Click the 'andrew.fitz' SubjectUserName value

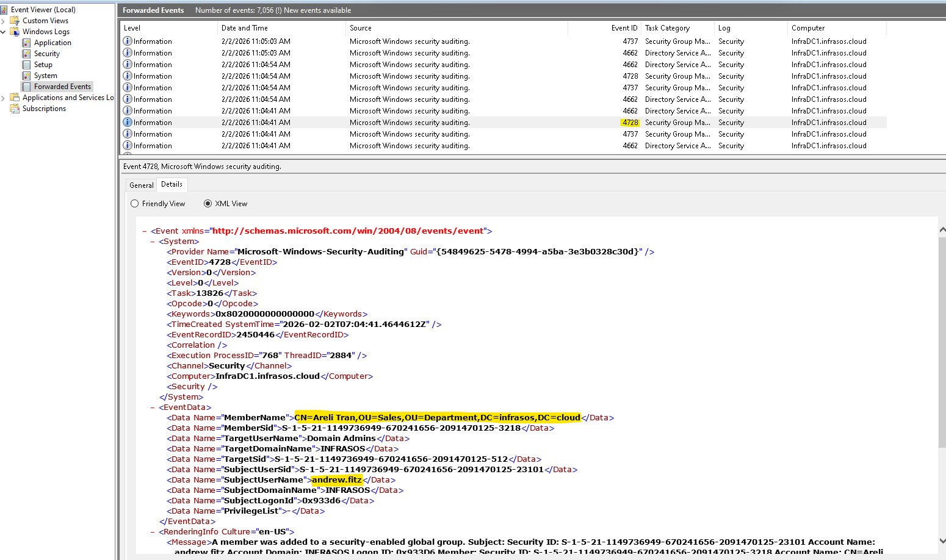click(337, 480)
